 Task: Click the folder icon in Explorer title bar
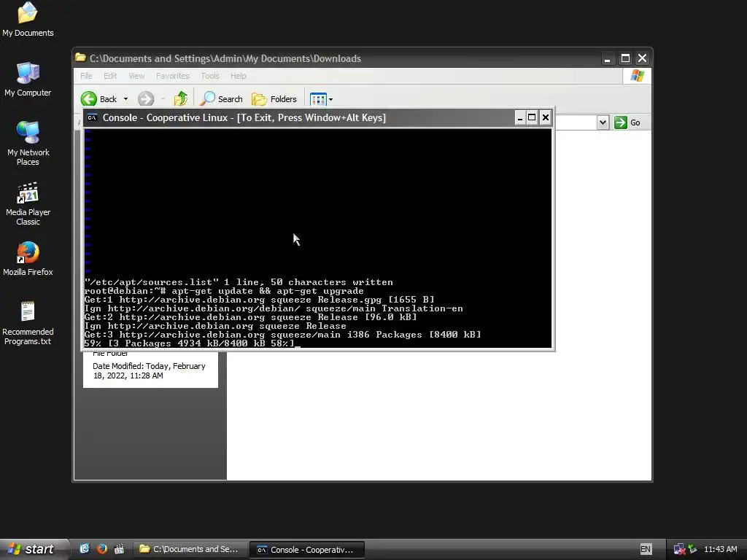pyautogui.click(x=80, y=58)
